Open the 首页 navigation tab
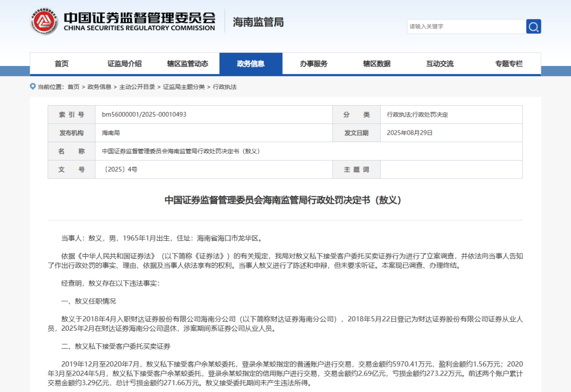 point(61,64)
